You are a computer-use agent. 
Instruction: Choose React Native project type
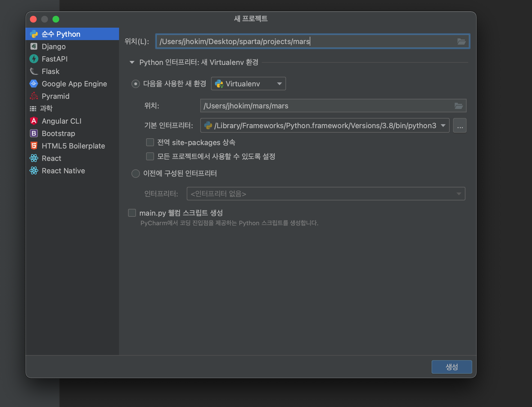(x=72, y=171)
